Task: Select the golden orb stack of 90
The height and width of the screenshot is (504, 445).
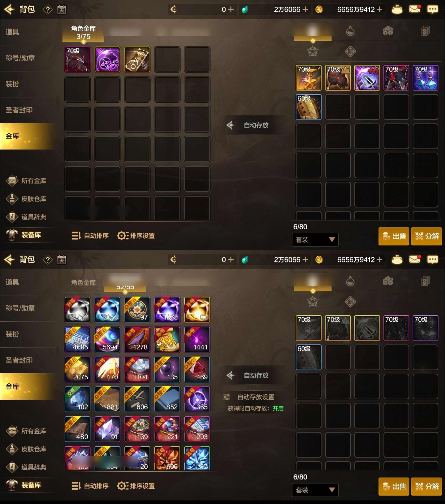Action: pos(197,309)
